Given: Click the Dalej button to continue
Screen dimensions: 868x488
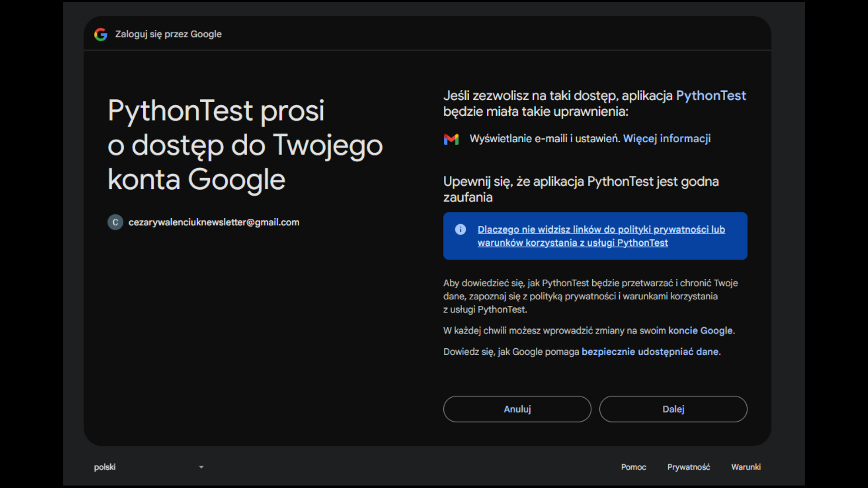Looking at the screenshot, I should [673, 409].
